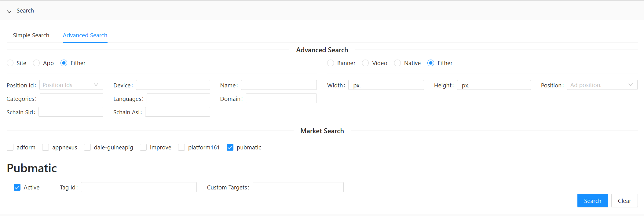Choose the App radio option

[x=36, y=63]
